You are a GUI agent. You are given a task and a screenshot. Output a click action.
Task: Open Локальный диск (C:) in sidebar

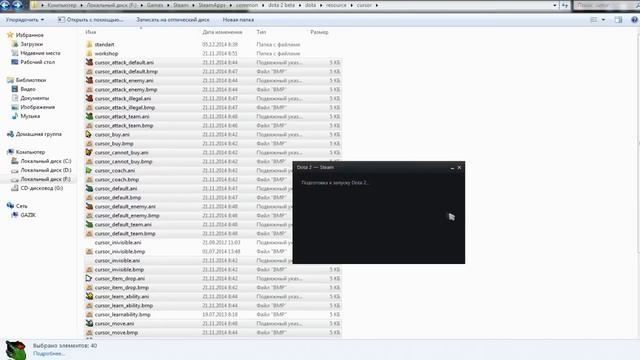tap(46, 161)
